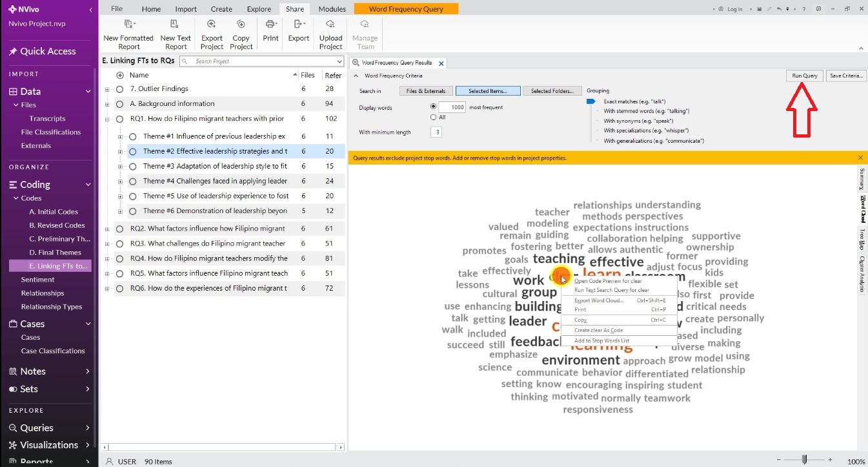Click the Selected Folders button
The height and width of the screenshot is (467, 868).
tap(552, 91)
